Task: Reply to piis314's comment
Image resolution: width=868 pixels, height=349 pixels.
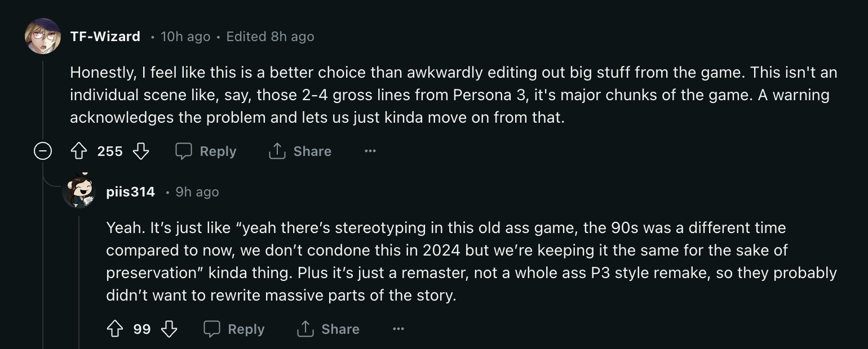Action: click(234, 329)
